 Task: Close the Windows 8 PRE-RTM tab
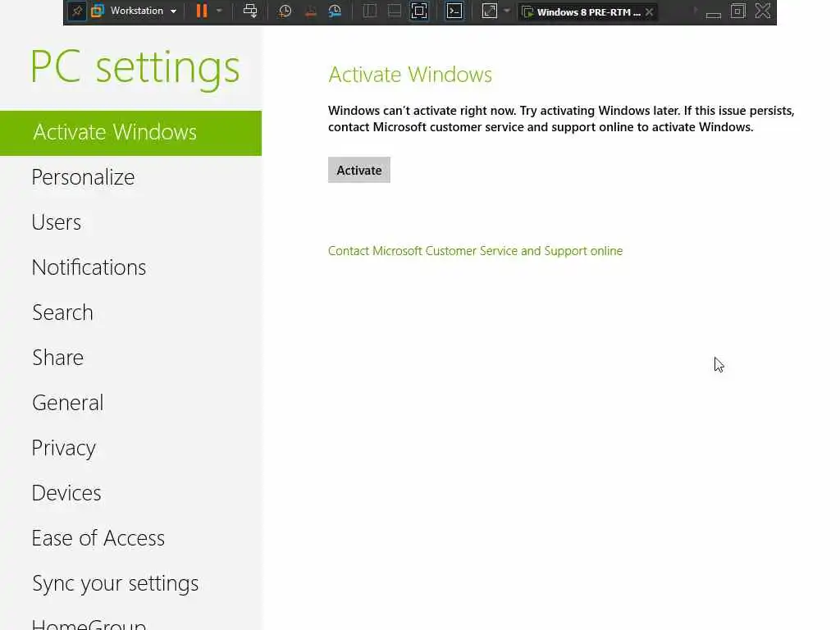(x=650, y=11)
